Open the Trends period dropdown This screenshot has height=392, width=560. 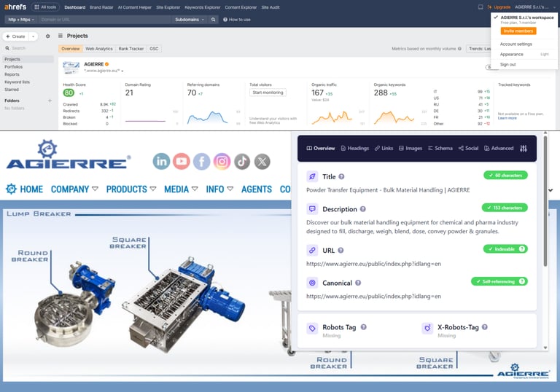(x=478, y=49)
